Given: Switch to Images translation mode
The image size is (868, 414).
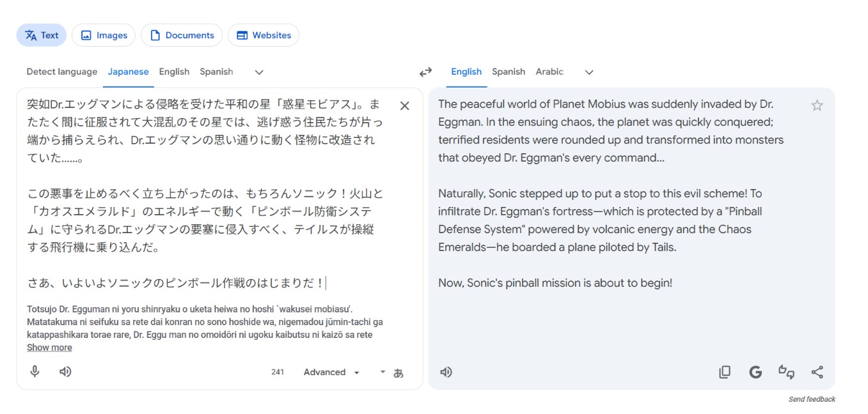Looking at the screenshot, I should 104,35.
